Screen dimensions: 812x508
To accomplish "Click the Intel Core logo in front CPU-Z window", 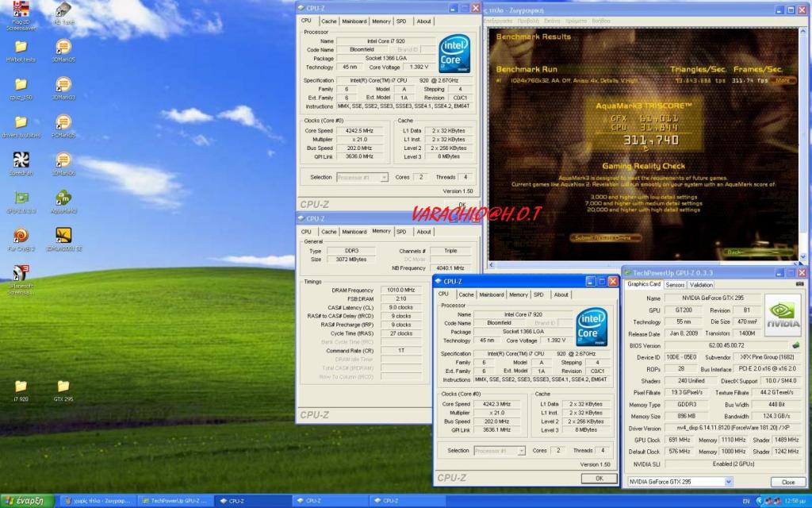I will click(x=592, y=328).
